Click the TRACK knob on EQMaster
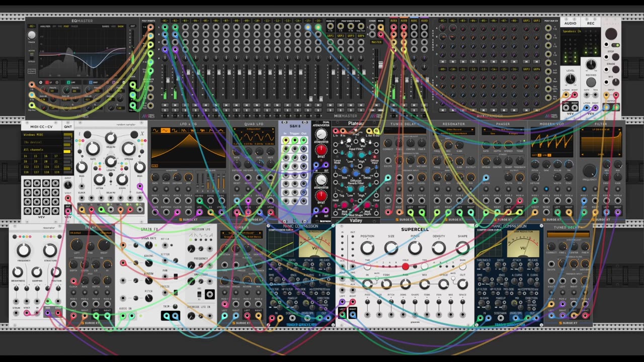The height and width of the screenshot is (362, 644). [x=32, y=35]
